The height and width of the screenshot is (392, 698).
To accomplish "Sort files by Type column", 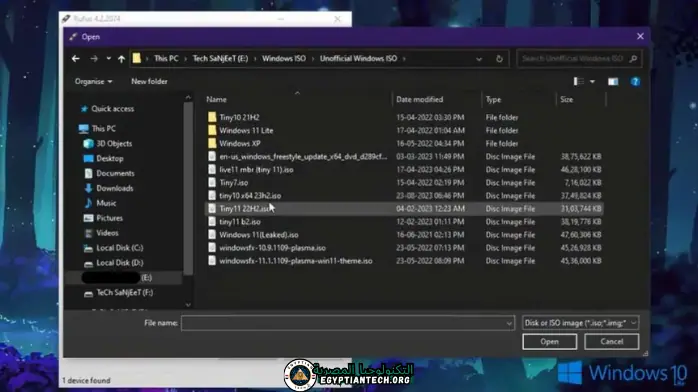I will pos(493,100).
